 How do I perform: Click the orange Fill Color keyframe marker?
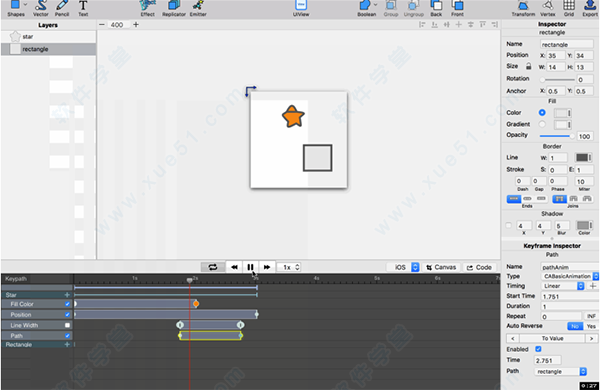pos(196,304)
